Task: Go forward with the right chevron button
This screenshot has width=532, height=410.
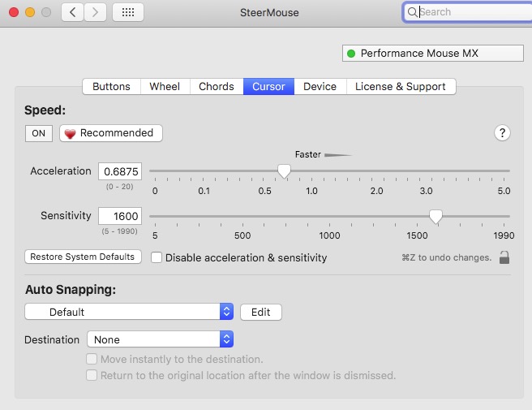Action: coord(96,12)
